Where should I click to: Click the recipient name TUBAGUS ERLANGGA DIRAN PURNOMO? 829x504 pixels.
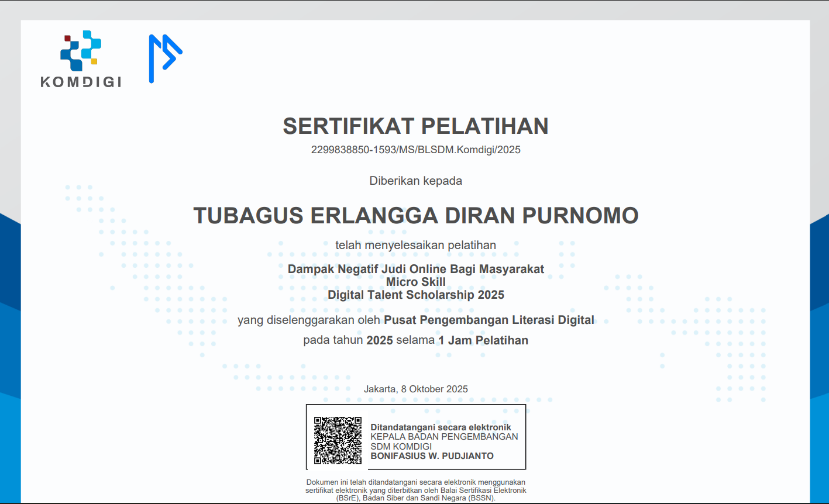(x=415, y=216)
